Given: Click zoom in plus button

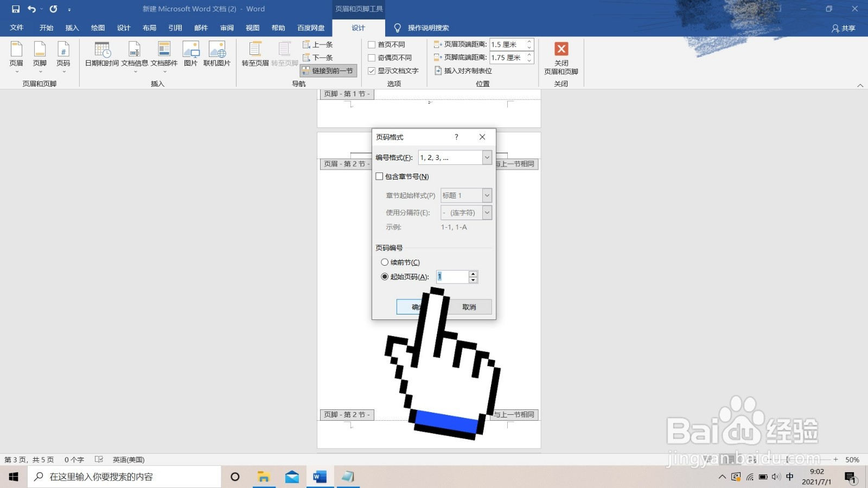Looking at the screenshot, I should (836, 459).
